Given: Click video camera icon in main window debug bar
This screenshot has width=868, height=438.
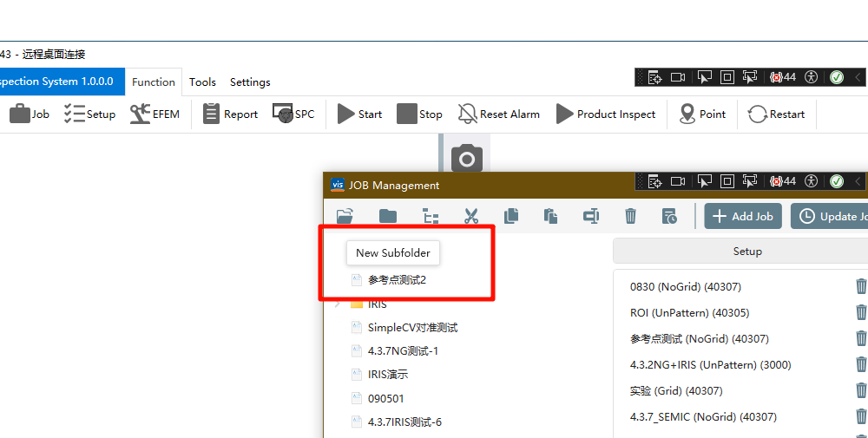Looking at the screenshot, I should tap(678, 77).
